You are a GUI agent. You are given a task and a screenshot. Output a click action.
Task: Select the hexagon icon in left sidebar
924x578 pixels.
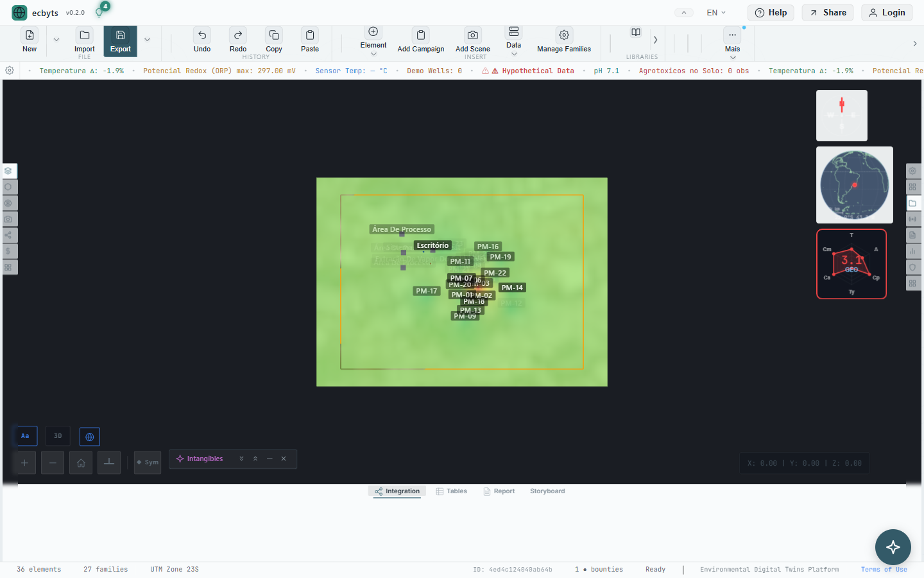coord(8,187)
